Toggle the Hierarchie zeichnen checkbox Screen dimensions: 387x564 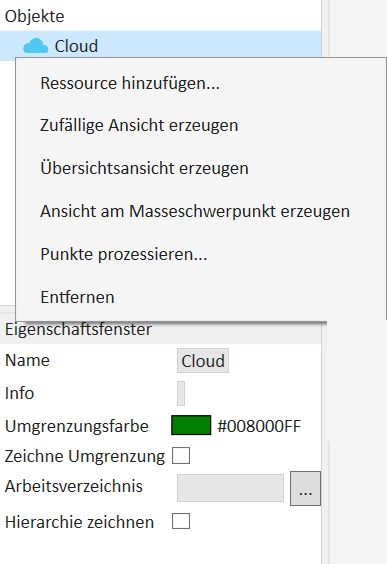[x=181, y=521]
